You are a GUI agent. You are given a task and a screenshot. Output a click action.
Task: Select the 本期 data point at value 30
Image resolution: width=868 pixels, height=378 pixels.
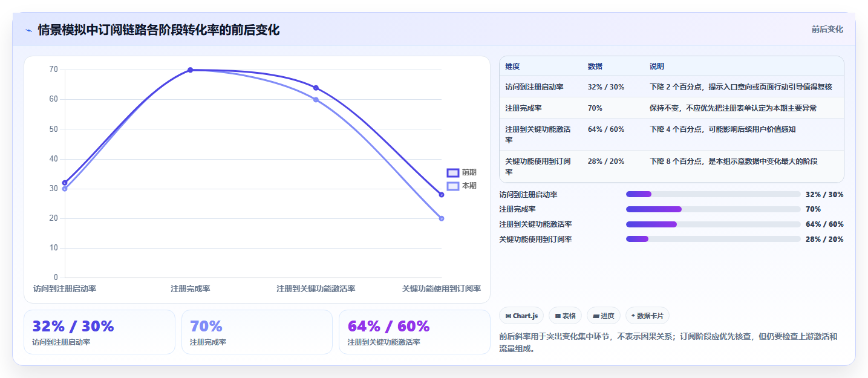coord(65,189)
